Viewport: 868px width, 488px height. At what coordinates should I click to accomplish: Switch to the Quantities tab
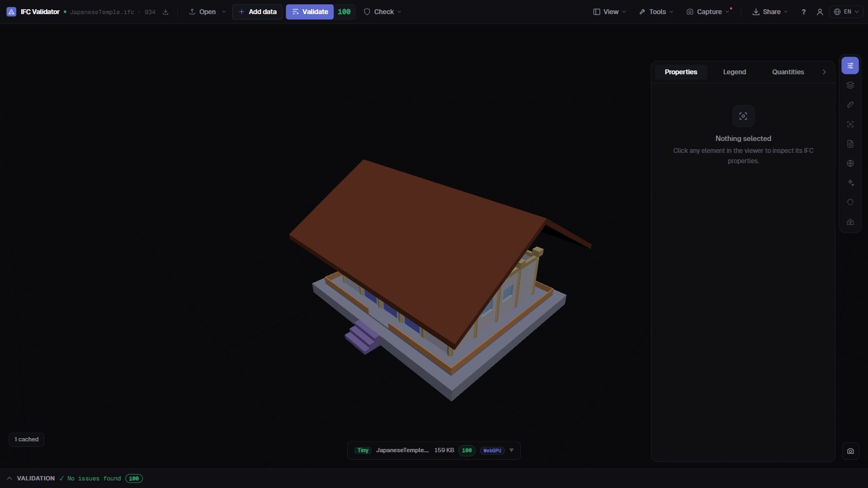pyautogui.click(x=788, y=72)
